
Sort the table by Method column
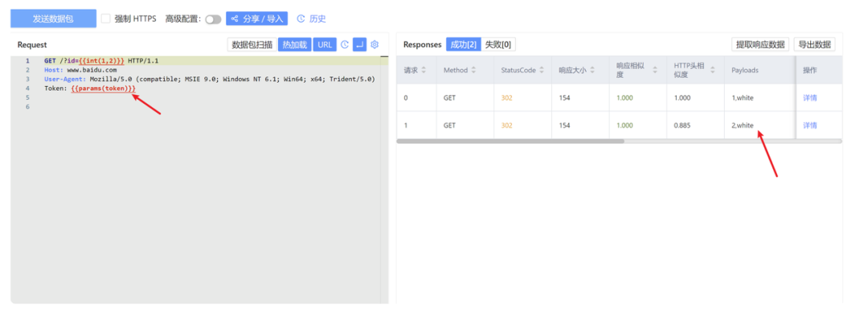pyautogui.click(x=473, y=70)
